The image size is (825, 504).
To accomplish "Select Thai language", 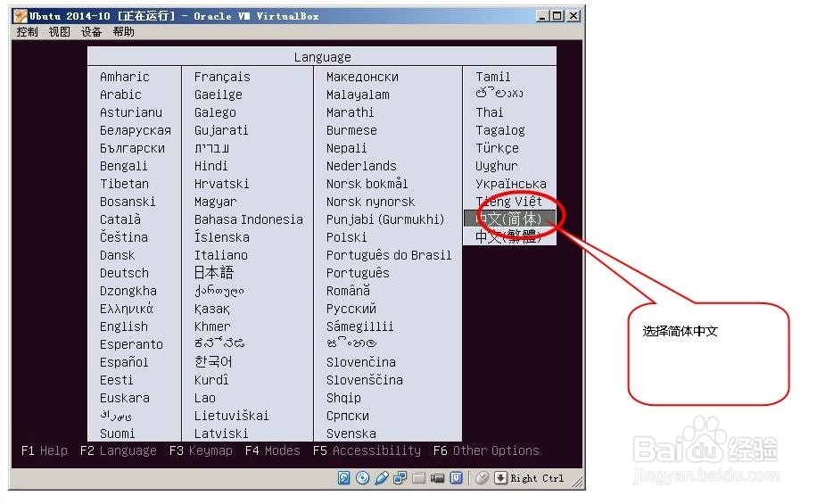I will [x=490, y=112].
